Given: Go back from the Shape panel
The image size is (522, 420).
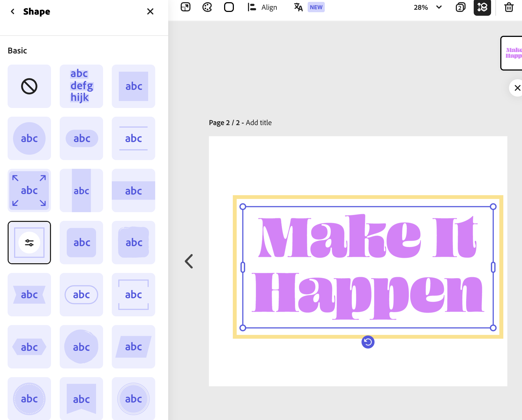Looking at the screenshot, I should click(x=12, y=11).
